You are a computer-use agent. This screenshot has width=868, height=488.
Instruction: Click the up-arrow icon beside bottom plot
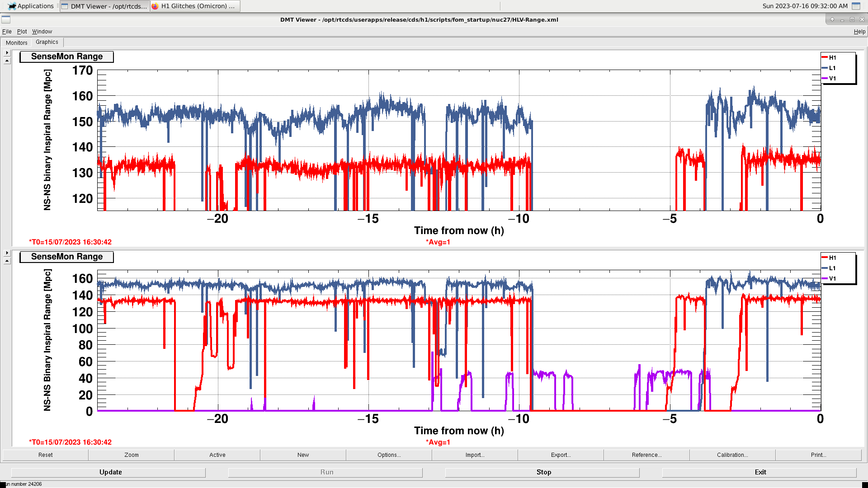(7, 261)
